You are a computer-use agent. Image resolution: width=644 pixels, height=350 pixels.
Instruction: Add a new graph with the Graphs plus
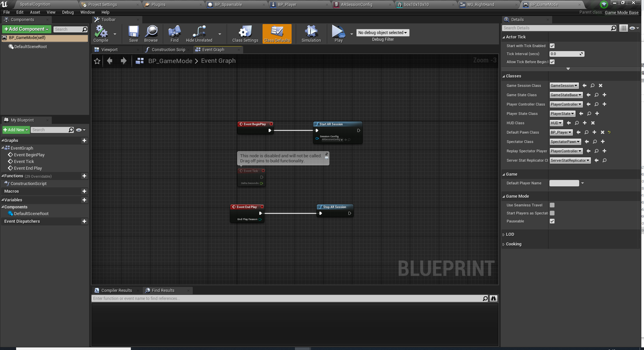(84, 141)
